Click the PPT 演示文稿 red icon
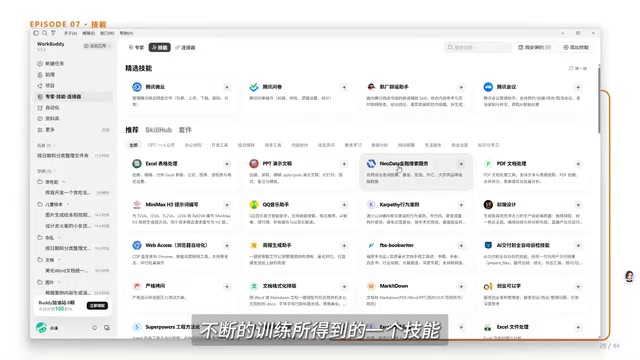Image resolution: width=640 pixels, height=360 pixels. [x=254, y=164]
